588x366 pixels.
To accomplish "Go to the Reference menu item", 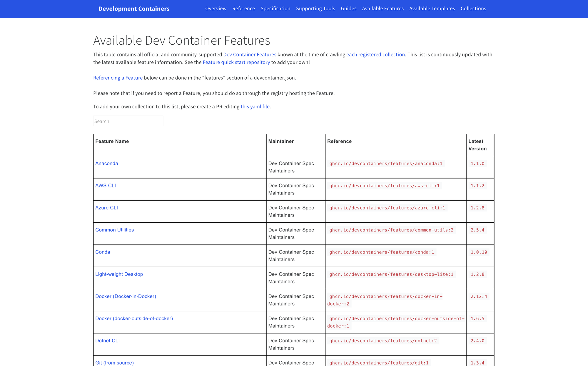I will pyautogui.click(x=243, y=9).
